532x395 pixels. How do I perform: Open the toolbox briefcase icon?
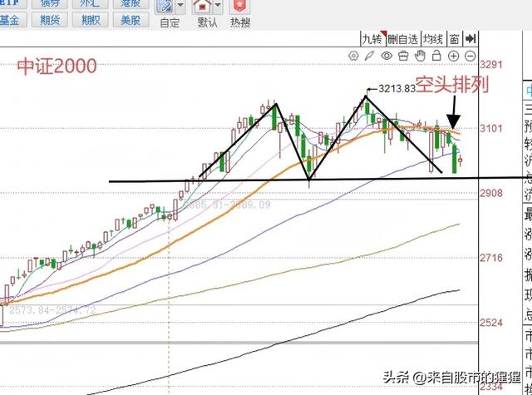pyautogui.click(x=403, y=56)
